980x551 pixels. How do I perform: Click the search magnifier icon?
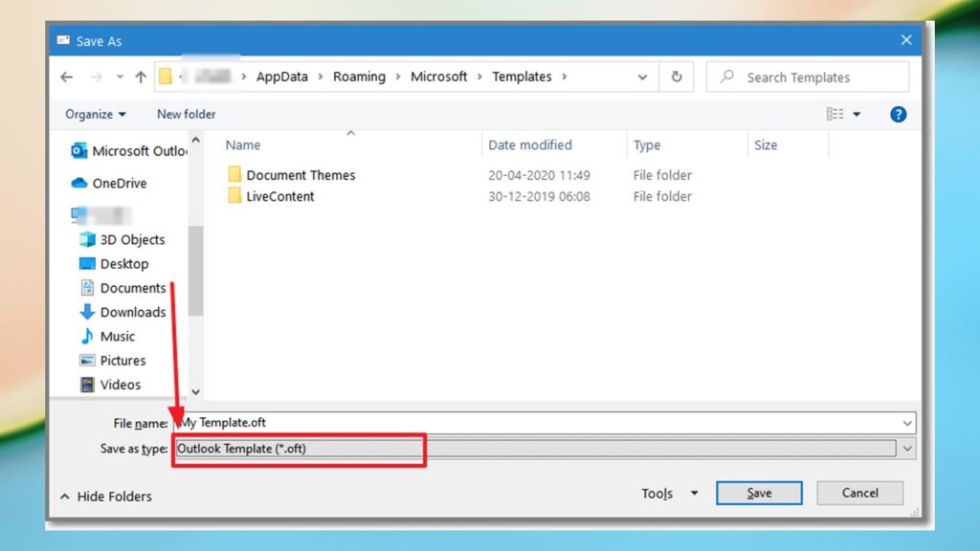[726, 77]
